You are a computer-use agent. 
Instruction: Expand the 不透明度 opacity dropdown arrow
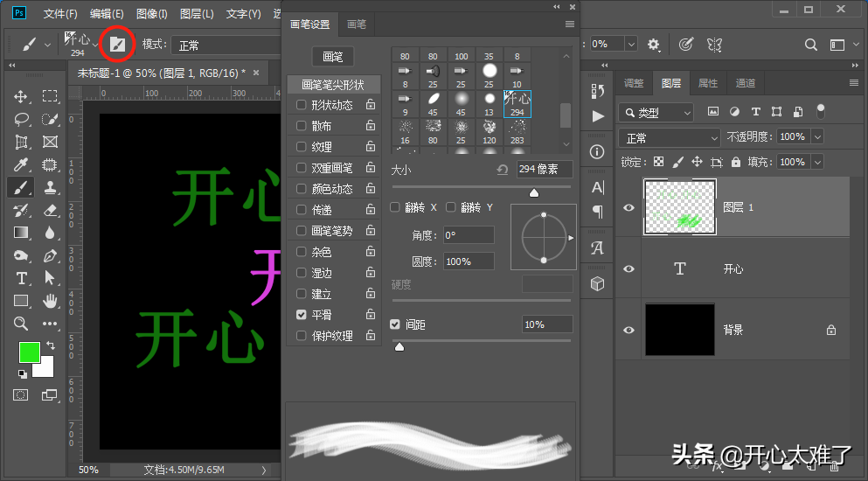pos(817,137)
